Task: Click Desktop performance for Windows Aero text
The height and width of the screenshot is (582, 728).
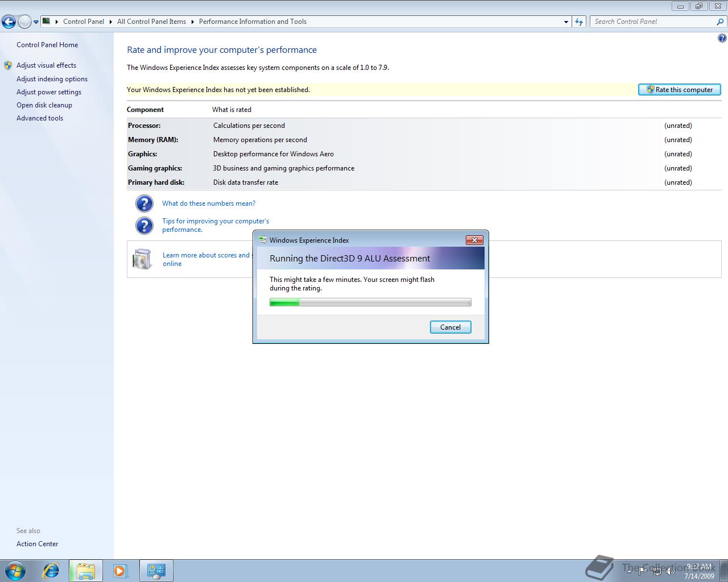Action: tap(274, 154)
